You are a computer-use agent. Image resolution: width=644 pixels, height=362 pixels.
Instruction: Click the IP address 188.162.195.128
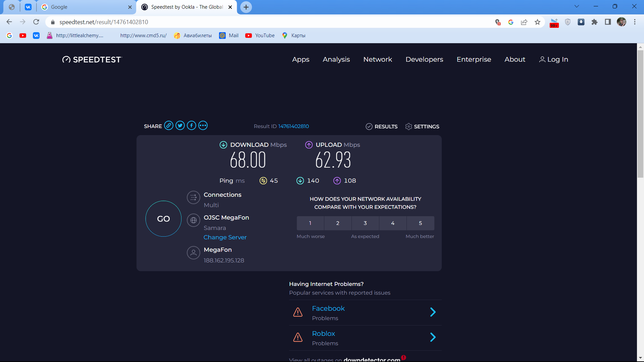point(224,260)
